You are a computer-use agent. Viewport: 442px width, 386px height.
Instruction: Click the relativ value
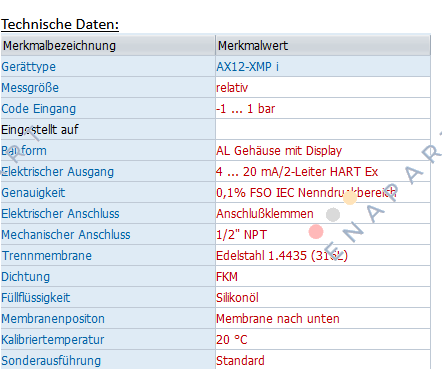[232, 88]
